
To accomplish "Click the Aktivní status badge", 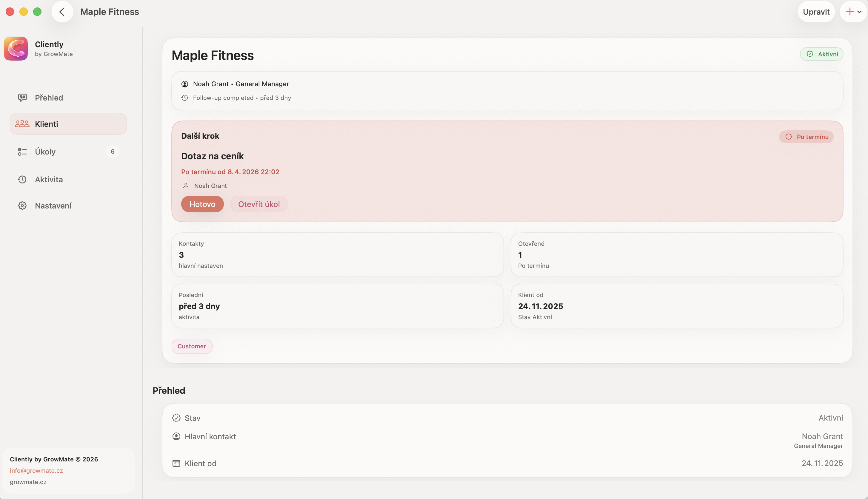I will point(821,54).
